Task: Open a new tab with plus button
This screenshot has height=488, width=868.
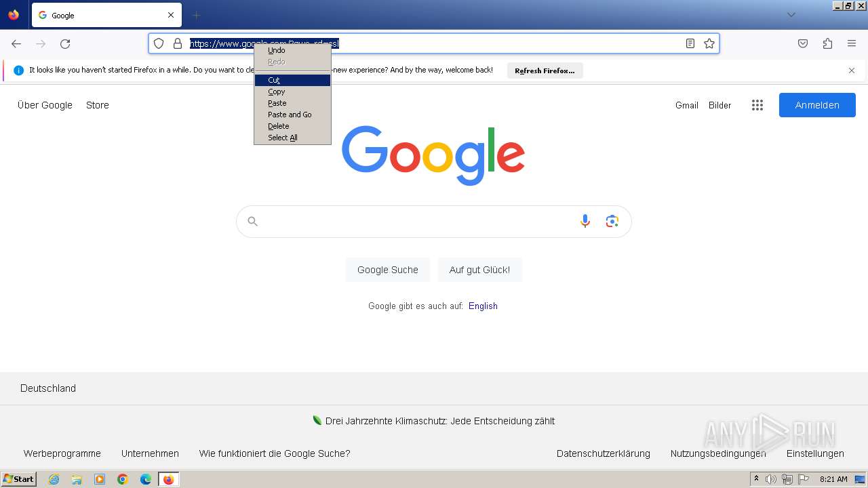Action: tap(196, 15)
